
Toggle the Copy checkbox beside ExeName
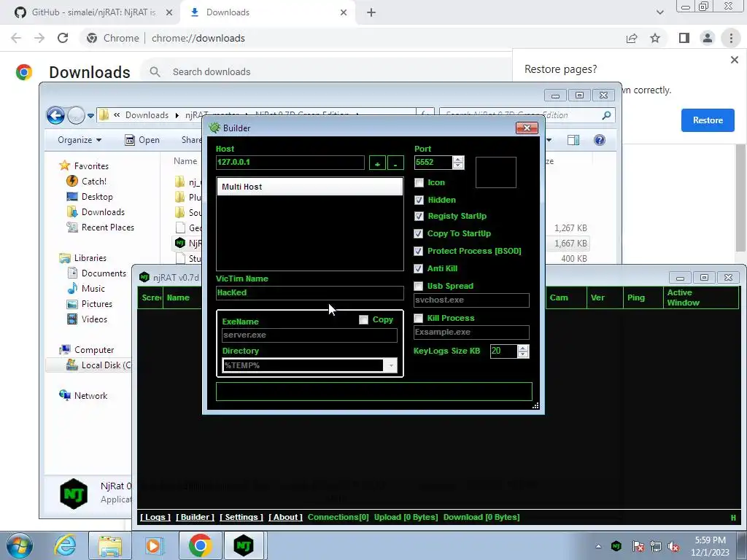pos(363,320)
